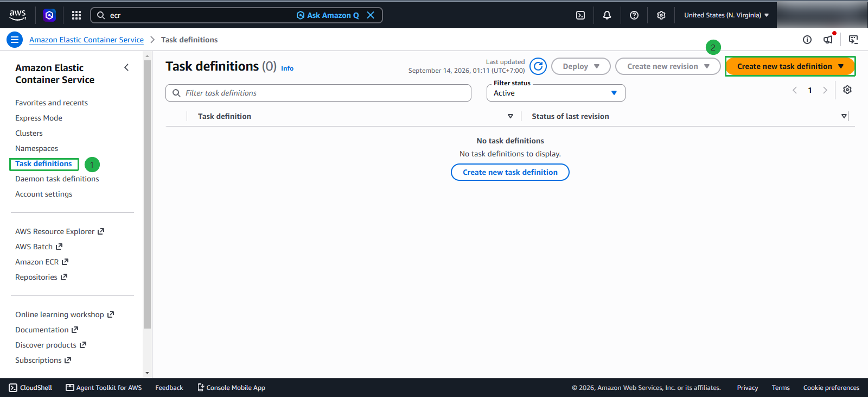Screen dimensions: 868x397
Task: Sort by Task definition column
Action: click(510, 116)
